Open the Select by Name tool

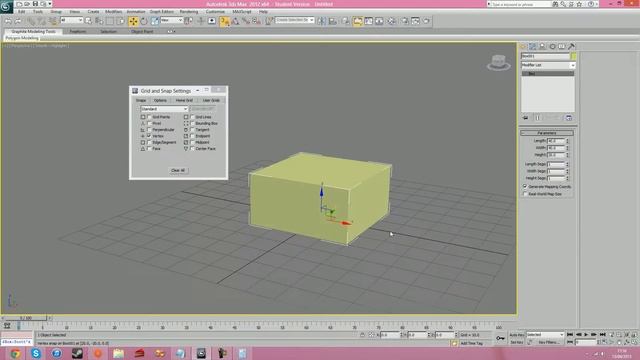(99, 21)
